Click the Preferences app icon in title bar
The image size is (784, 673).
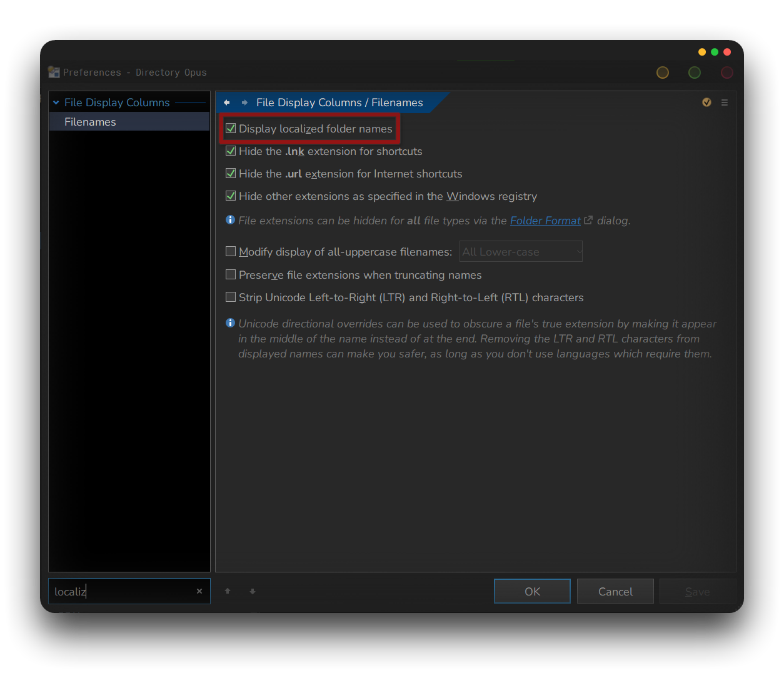54,72
